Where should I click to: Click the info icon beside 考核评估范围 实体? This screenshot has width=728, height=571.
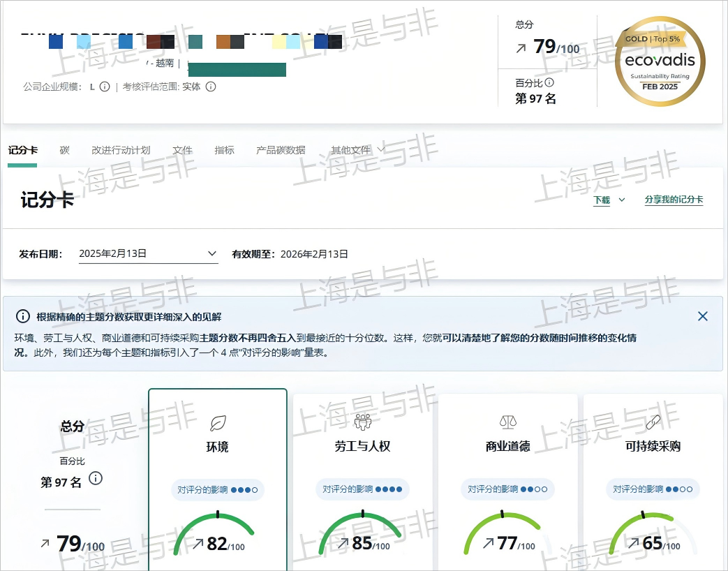pyautogui.click(x=211, y=87)
